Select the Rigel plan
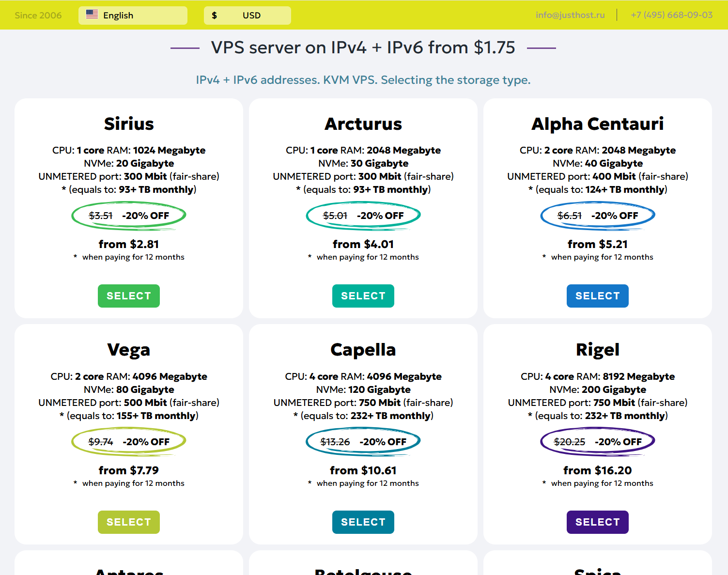 coord(598,522)
